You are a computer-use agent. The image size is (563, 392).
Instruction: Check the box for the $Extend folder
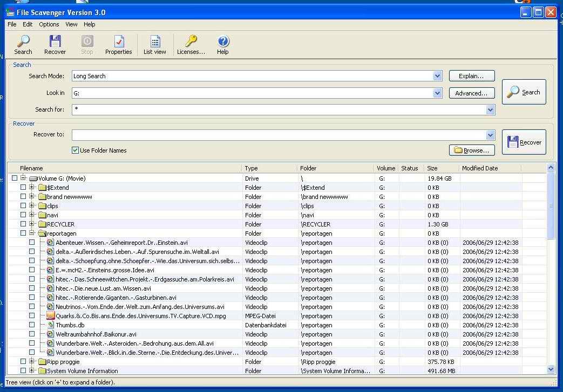[23, 187]
